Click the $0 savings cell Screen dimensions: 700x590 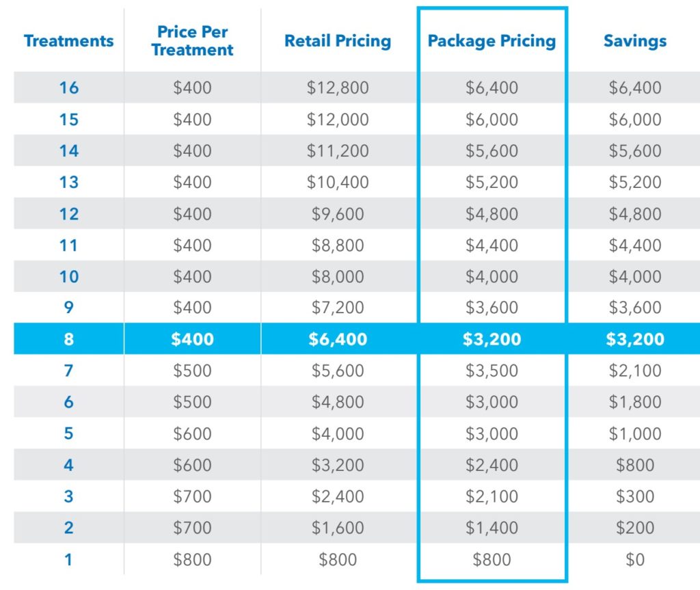(x=635, y=560)
